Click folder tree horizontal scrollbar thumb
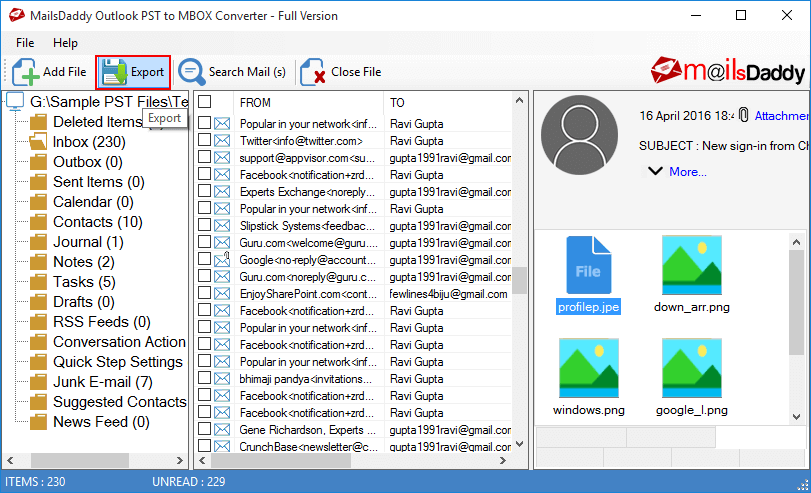 click(x=80, y=460)
